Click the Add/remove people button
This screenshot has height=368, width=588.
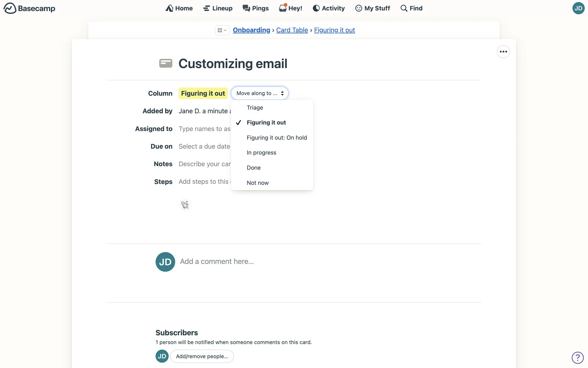[x=202, y=356]
